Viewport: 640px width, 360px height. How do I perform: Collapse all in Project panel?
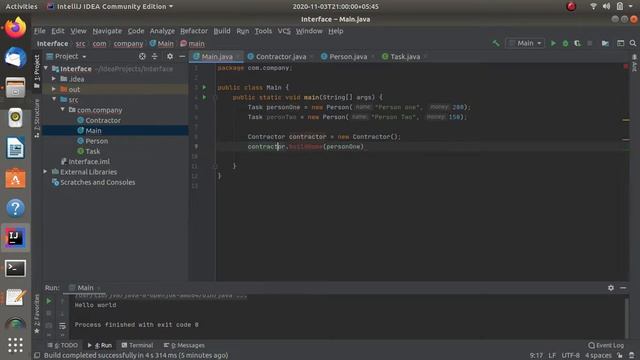click(x=155, y=56)
